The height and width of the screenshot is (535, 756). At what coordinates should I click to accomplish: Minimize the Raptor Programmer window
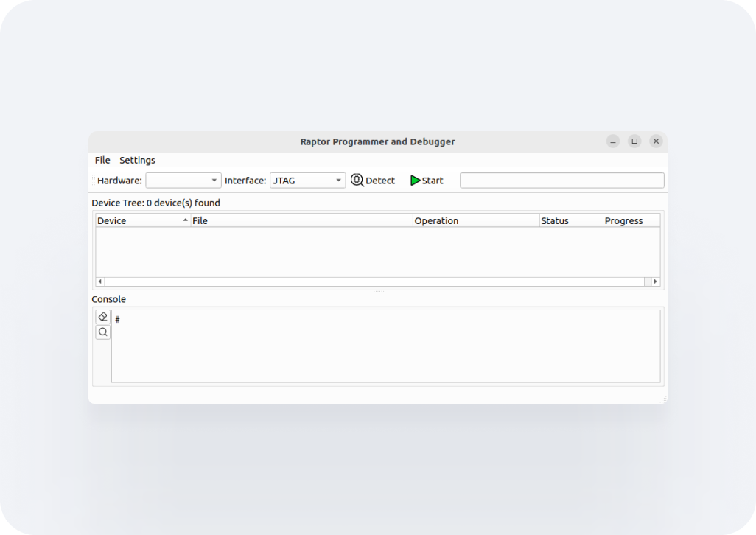tap(613, 141)
